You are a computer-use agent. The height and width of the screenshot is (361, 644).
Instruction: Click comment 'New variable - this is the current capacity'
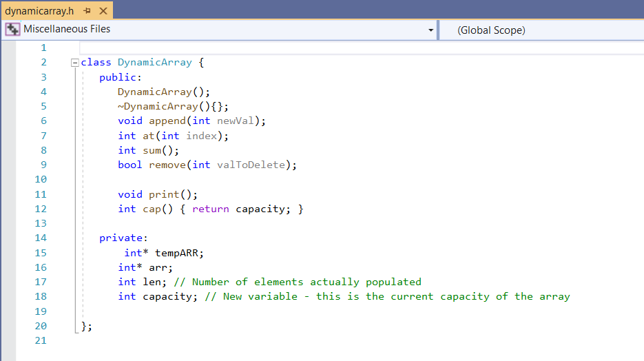(356, 296)
